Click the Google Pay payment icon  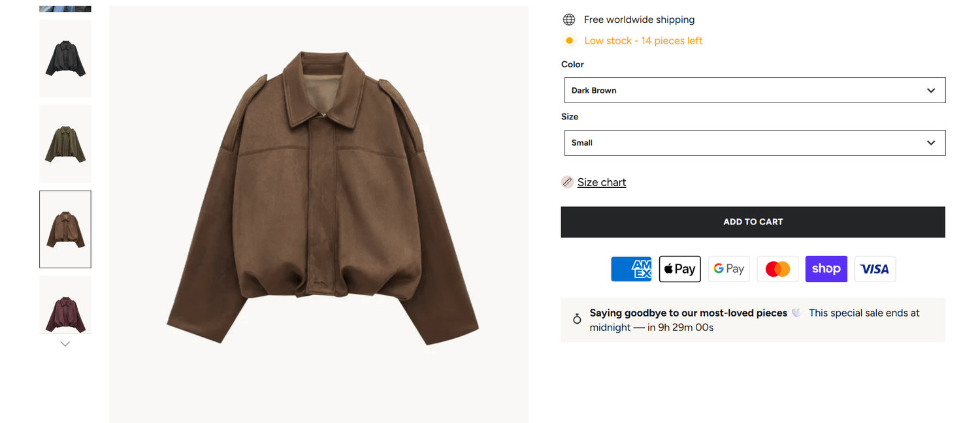pos(728,269)
